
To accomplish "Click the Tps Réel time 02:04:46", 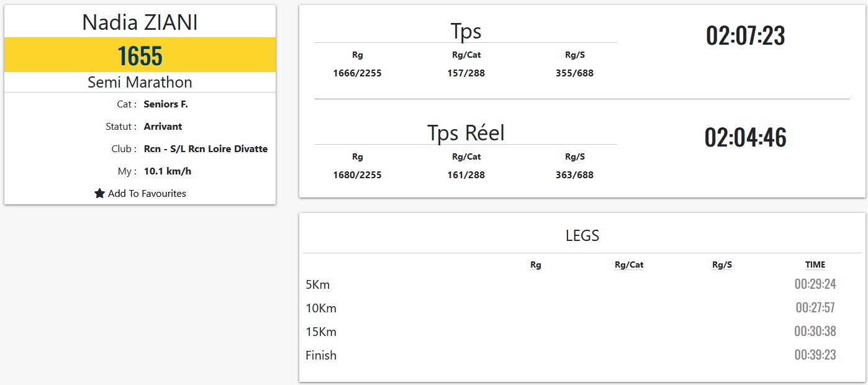I will pos(745,137).
